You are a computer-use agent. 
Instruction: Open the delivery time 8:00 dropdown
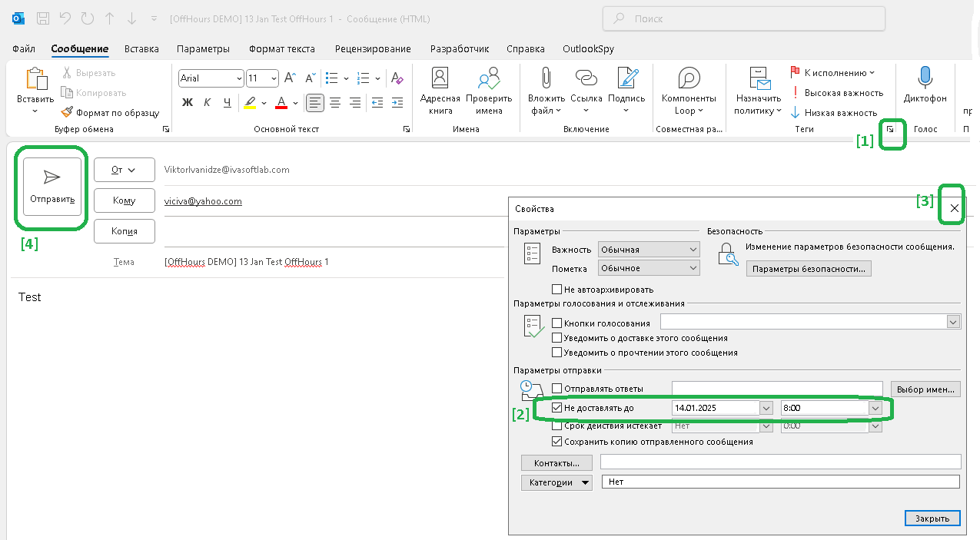tap(875, 408)
